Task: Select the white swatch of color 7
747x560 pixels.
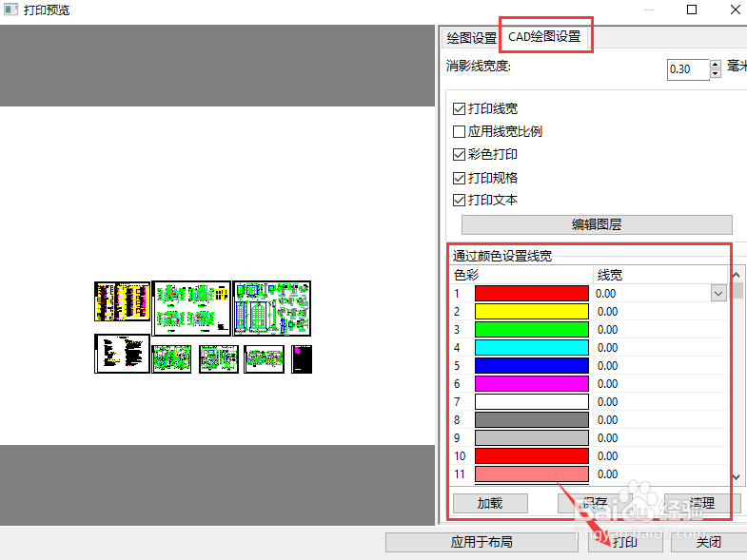Action: click(532, 402)
